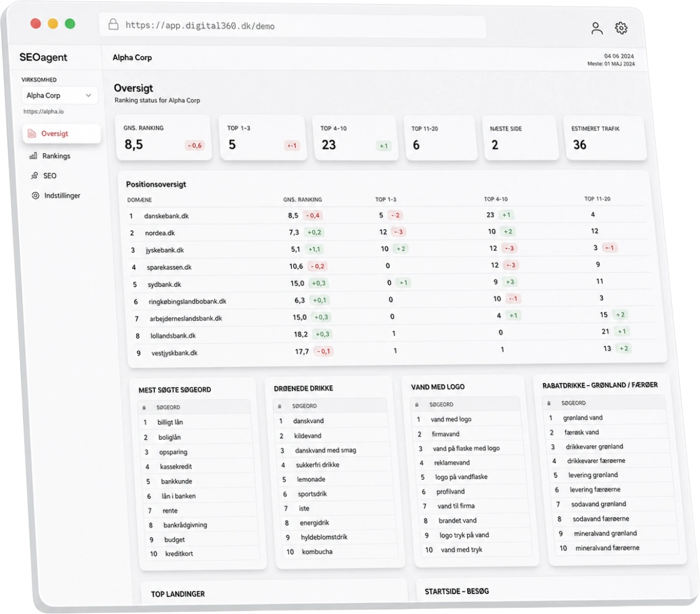Click lock icon in Mest søgte søgeord header
700x614 pixels.
click(x=144, y=407)
